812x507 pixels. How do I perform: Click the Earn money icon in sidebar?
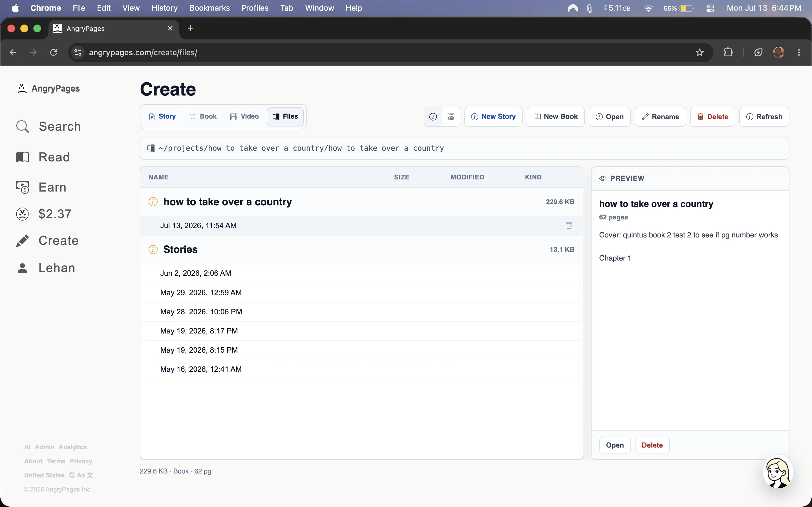tap(23, 187)
